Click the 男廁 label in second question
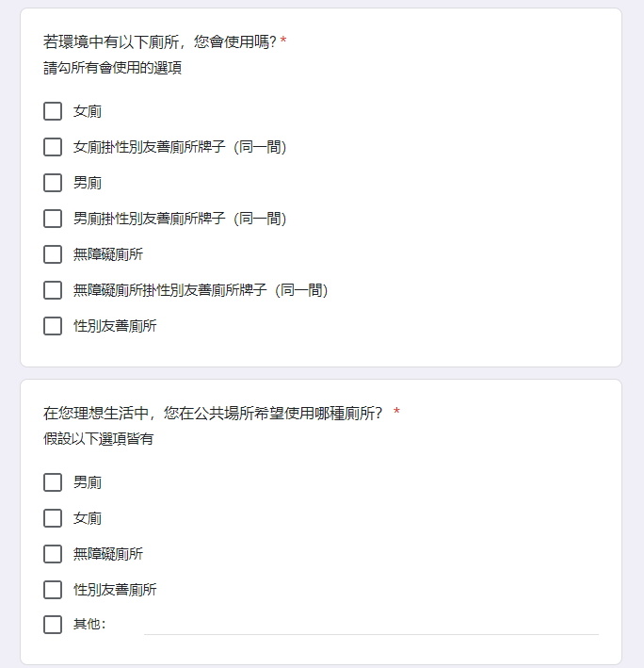 coord(88,482)
